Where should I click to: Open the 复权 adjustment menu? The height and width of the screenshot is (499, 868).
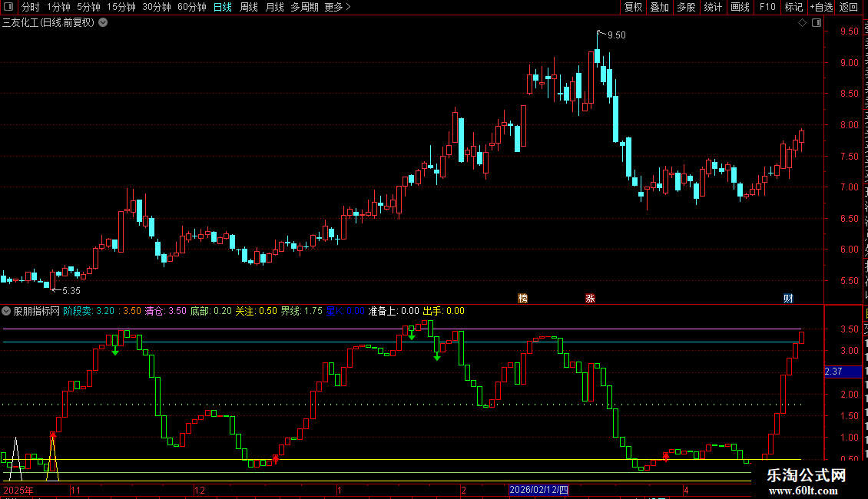coord(633,7)
